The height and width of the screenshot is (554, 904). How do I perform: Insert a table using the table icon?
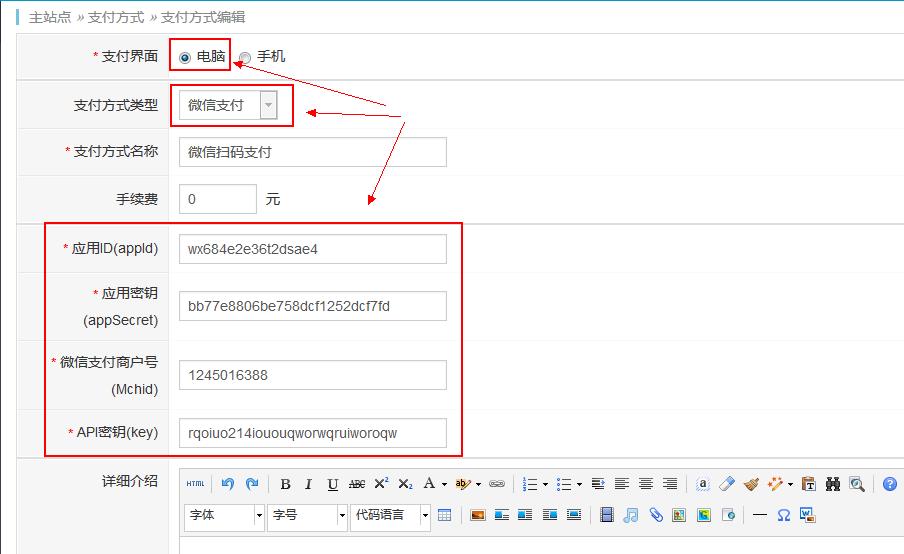tap(445, 515)
